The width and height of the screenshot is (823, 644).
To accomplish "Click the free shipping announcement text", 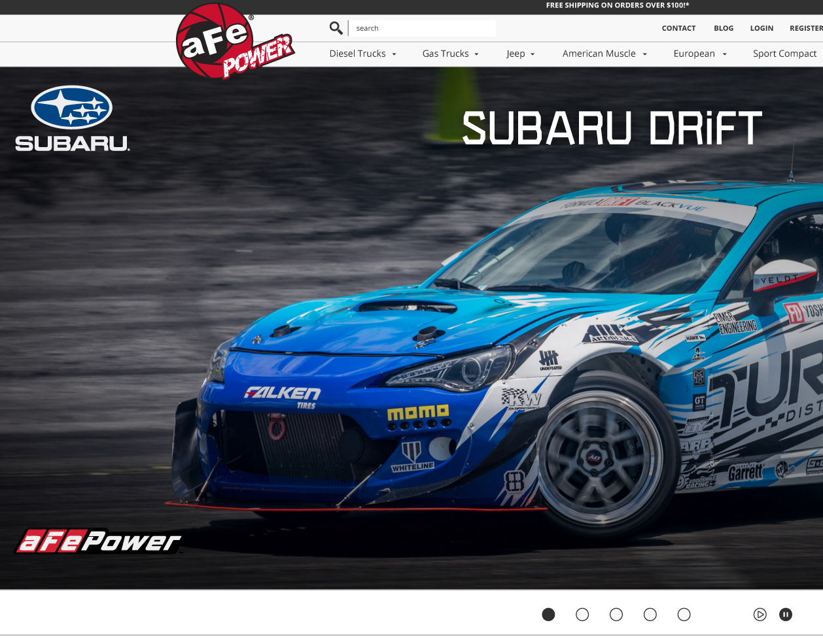I will point(618,5).
